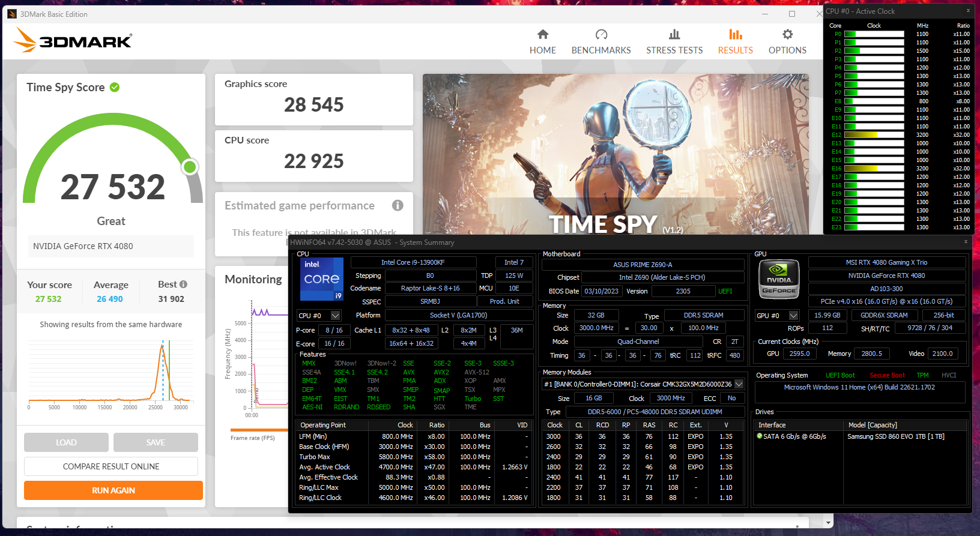This screenshot has height=536, width=980.
Task: Click the green Time Spy validation checkmark
Action: pyautogui.click(x=115, y=88)
